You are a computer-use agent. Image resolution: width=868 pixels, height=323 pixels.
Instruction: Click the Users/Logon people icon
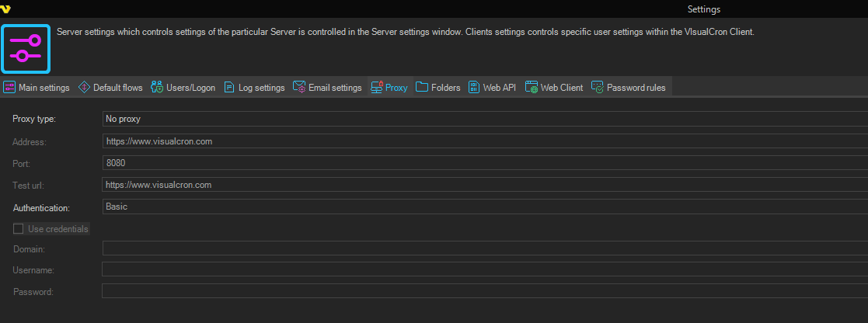(157, 88)
